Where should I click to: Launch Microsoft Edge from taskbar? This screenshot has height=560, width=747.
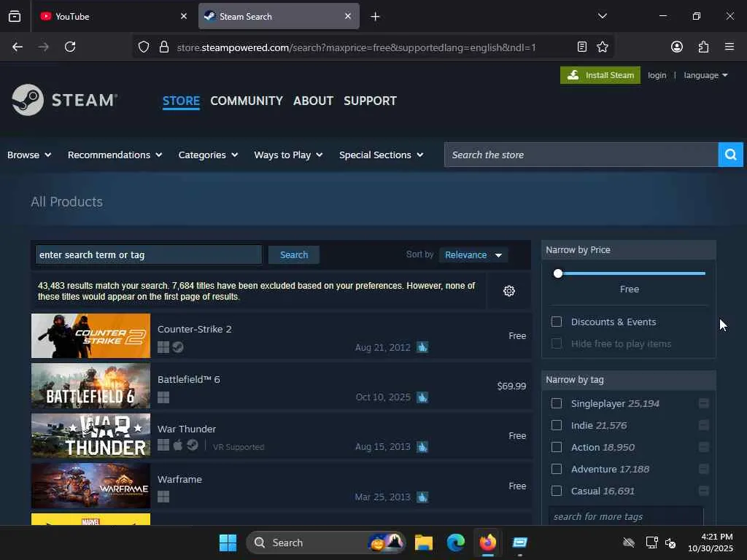click(x=456, y=542)
